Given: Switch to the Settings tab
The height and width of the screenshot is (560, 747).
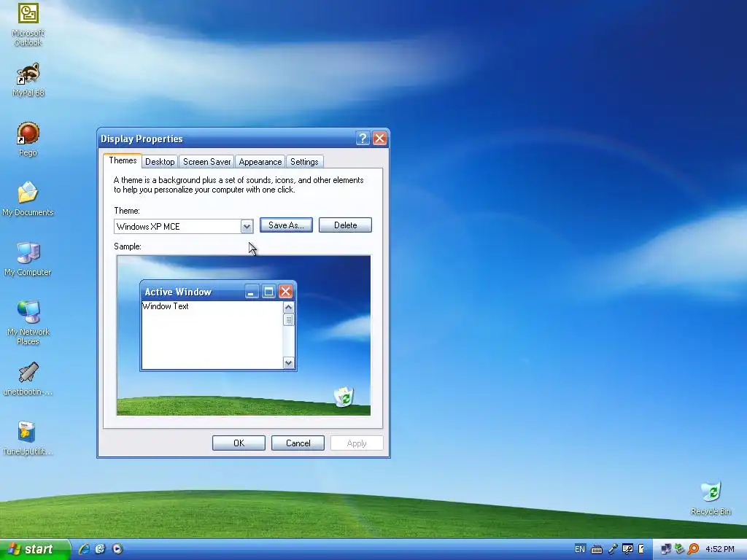Looking at the screenshot, I should click(x=304, y=162).
